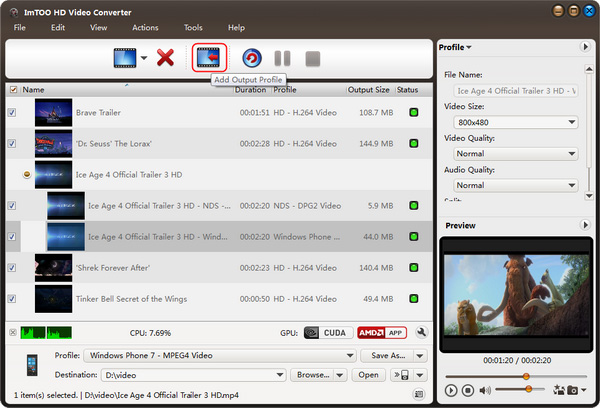
Task: Click the status icon for 'Dr. Seuss' The Lorax'
Action: tap(414, 144)
